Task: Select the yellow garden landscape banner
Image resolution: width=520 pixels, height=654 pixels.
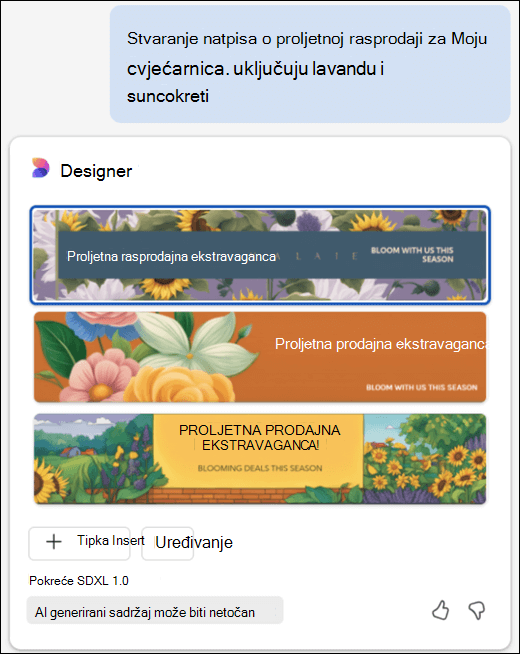Action: click(x=260, y=458)
